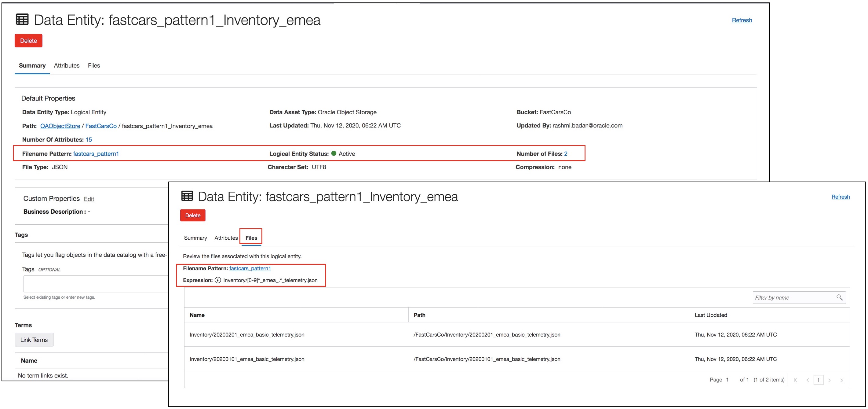Screen dimensions: 868x409
Task: Open FastCarsCo bucket path link
Action: tap(101, 126)
